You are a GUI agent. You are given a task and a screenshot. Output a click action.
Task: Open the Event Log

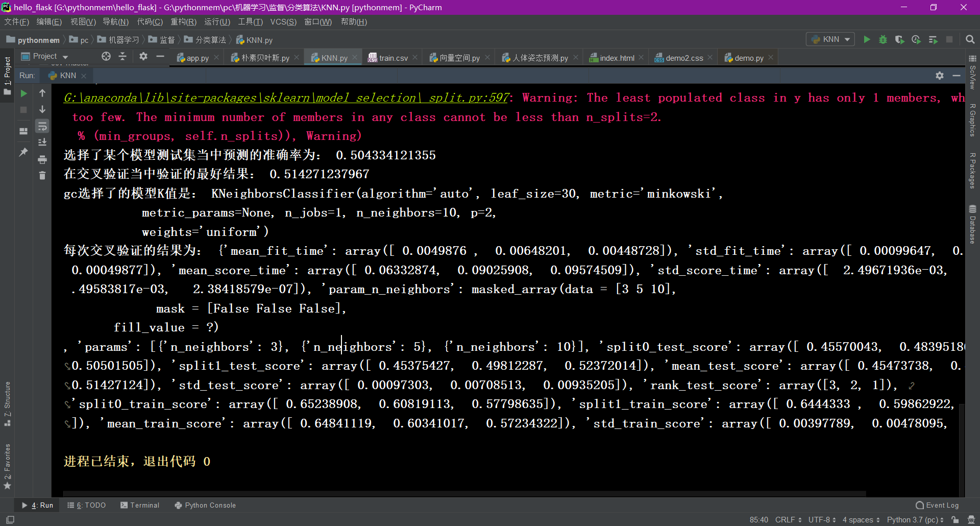pyautogui.click(x=937, y=505)
